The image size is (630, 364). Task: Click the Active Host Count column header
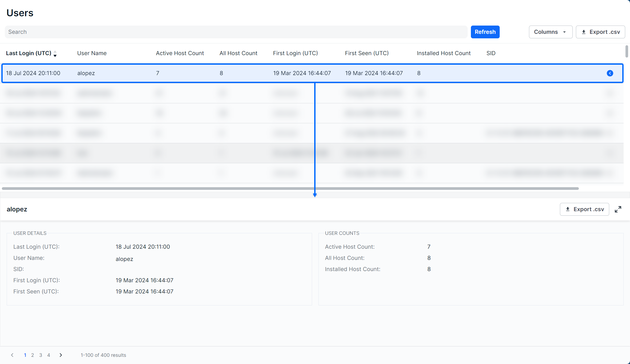pyautogui.click(x=180, y=53)
